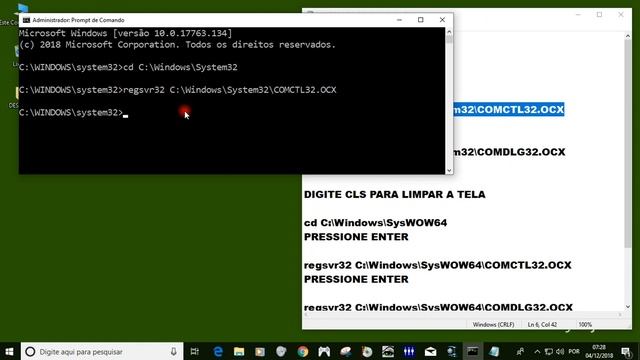Click the satellite dish taskbar icon
640x360 pixels.
(x=345, y=351)
